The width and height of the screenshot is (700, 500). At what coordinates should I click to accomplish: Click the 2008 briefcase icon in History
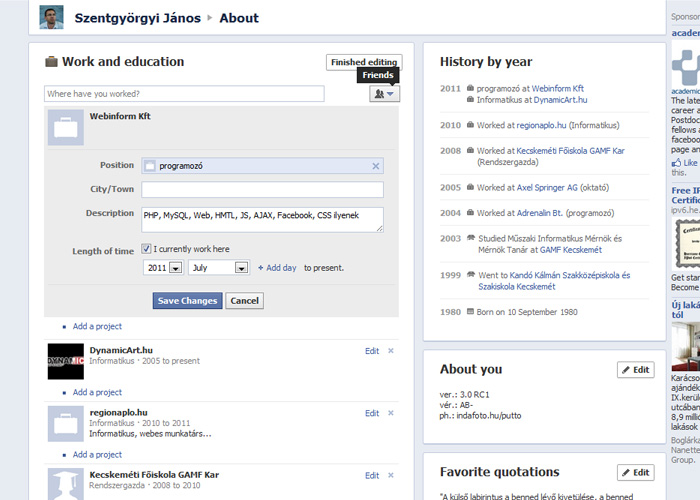tap(470, 150)
